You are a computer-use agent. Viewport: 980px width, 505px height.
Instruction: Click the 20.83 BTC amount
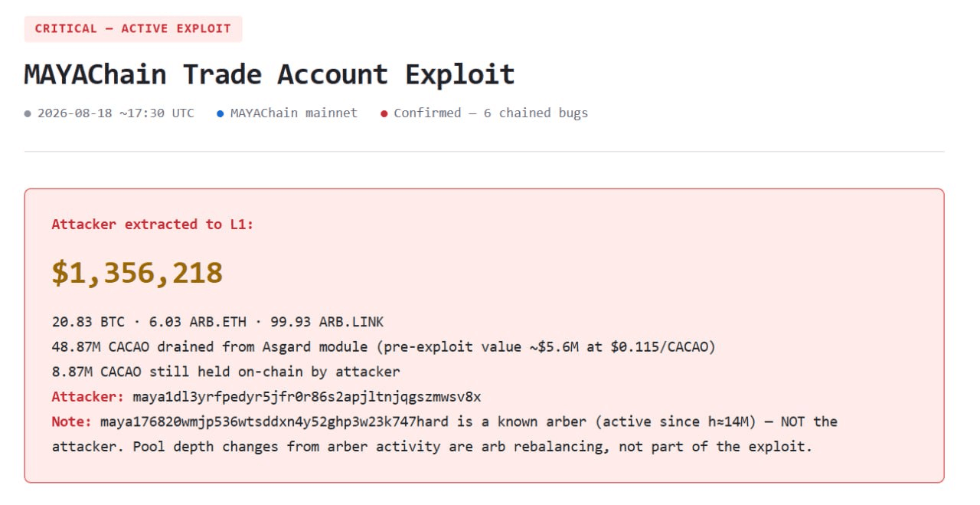click(x=88, y=322)
